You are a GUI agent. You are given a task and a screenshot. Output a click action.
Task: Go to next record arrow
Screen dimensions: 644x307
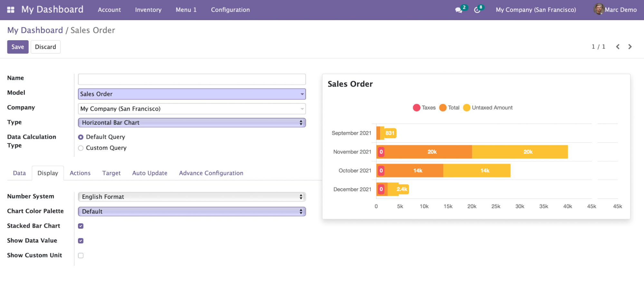point(630,47)
